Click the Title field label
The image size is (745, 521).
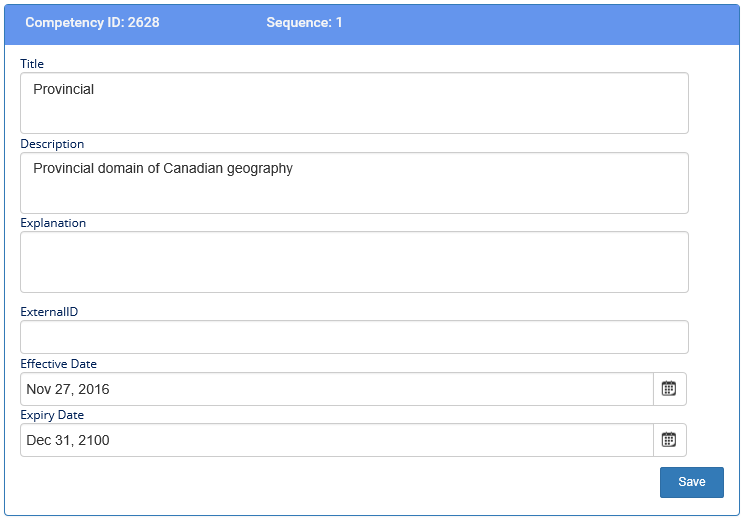click(x=32, y=64)
